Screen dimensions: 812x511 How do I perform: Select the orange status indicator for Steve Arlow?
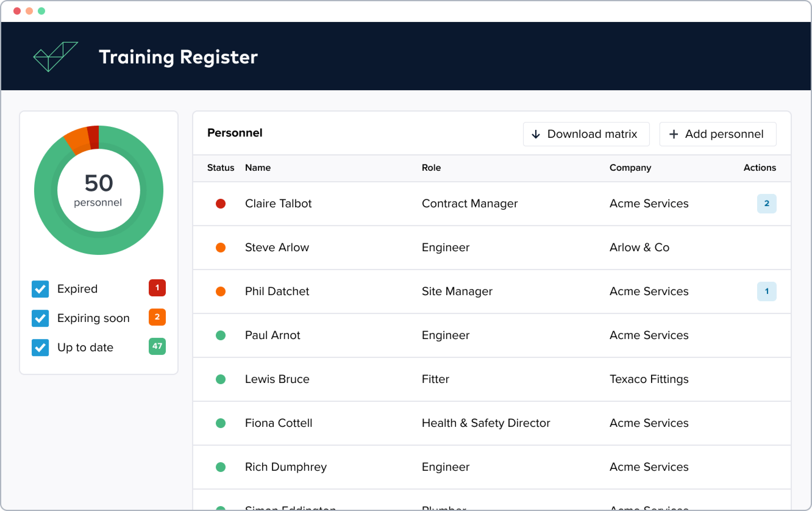221,248
